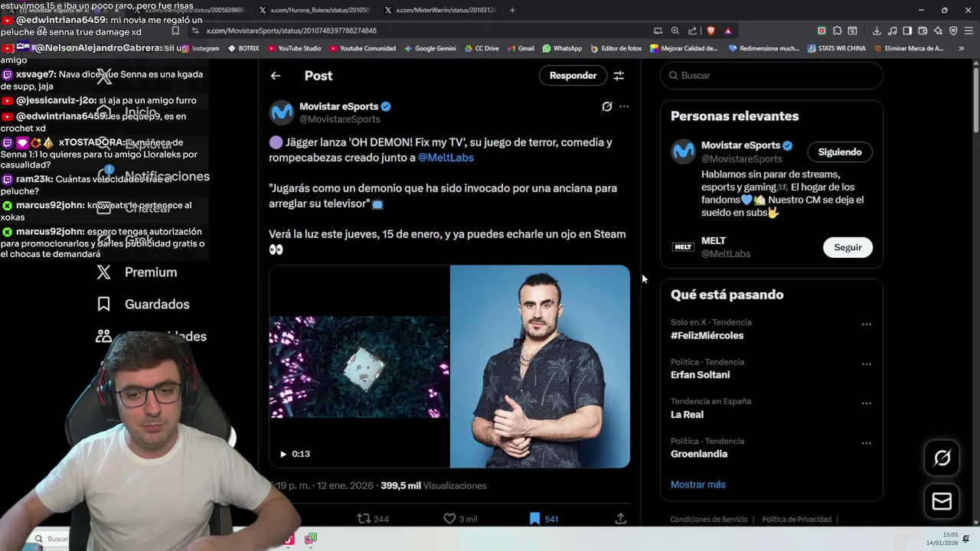This screenshot has height=551, width=980.
Task: Click the zoom magnifier icon in address bar
Action: coord(675,31)
